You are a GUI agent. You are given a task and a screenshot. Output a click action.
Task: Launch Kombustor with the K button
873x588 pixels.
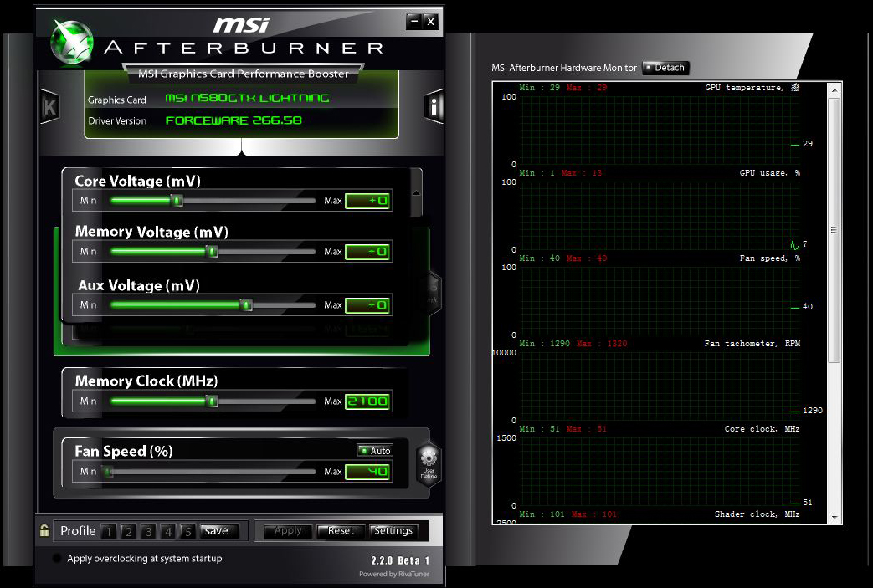49,107
